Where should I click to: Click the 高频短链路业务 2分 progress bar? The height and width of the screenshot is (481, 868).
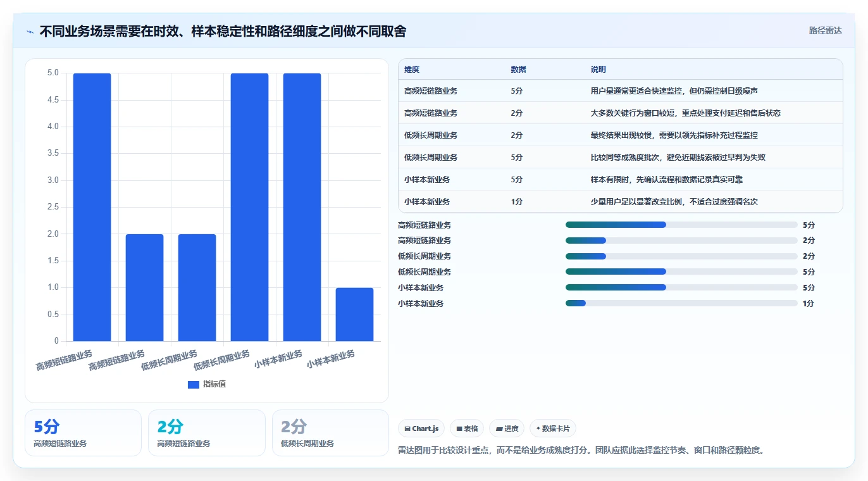[x=681, y=240]
